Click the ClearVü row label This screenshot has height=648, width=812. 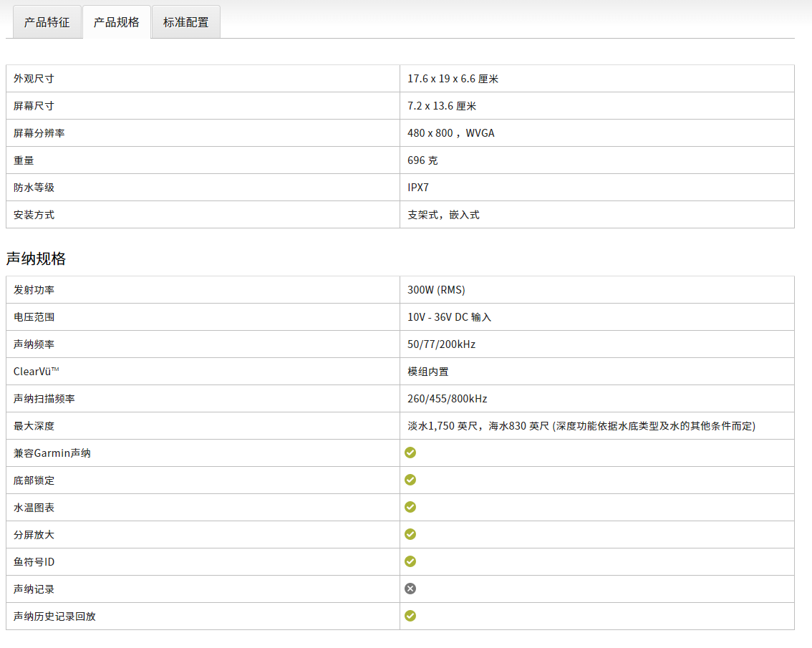36,372
